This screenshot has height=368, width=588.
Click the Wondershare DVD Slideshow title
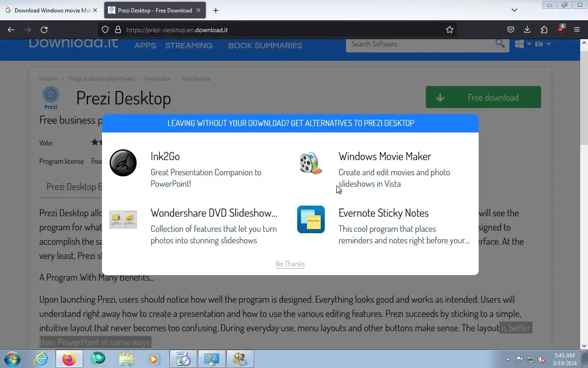[x=214, y=213]
